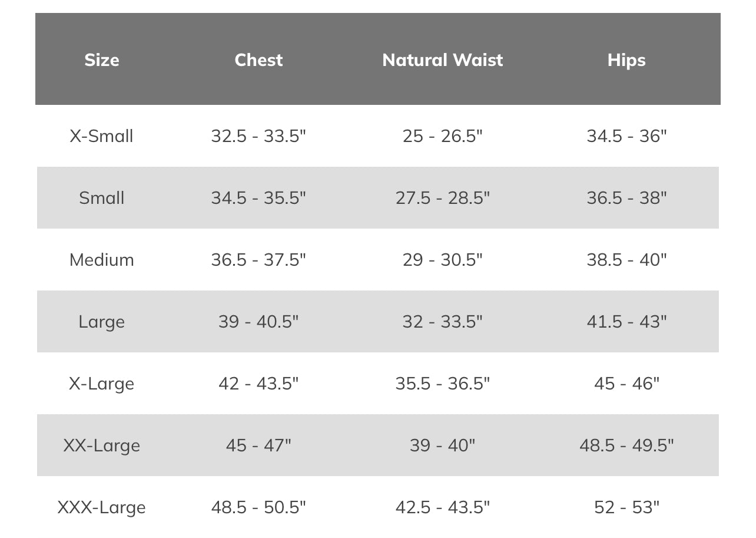
Task: Click the Hips column header
Action: 626,60
